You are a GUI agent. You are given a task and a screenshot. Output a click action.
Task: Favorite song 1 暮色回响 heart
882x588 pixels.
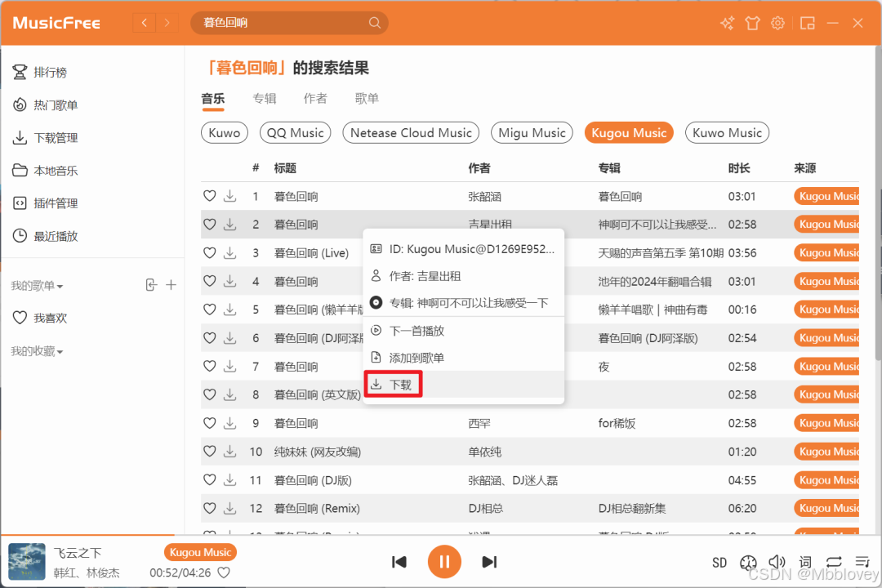click(209, 196)
